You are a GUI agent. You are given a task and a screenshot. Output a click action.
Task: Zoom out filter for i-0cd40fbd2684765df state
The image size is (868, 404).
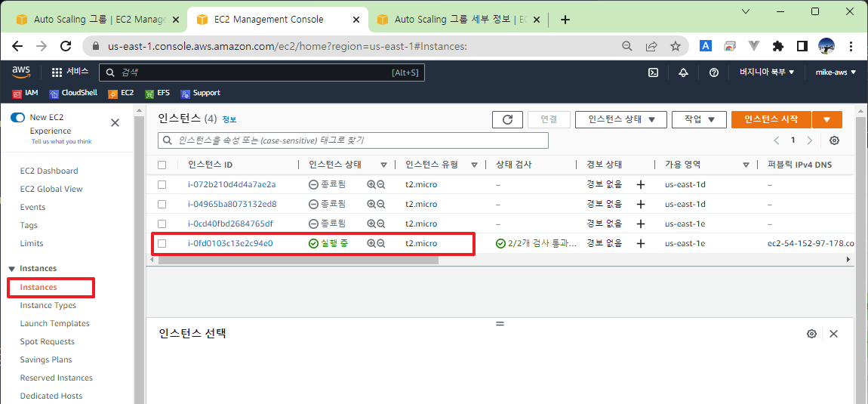coord(381,224)
